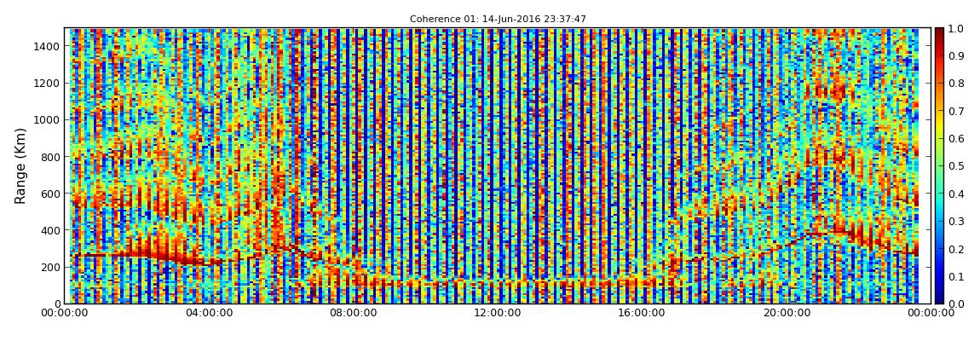
Task: Click the 00:00:00 label at the time axis start
Action: pyautogui.click(x=66, y=313)
